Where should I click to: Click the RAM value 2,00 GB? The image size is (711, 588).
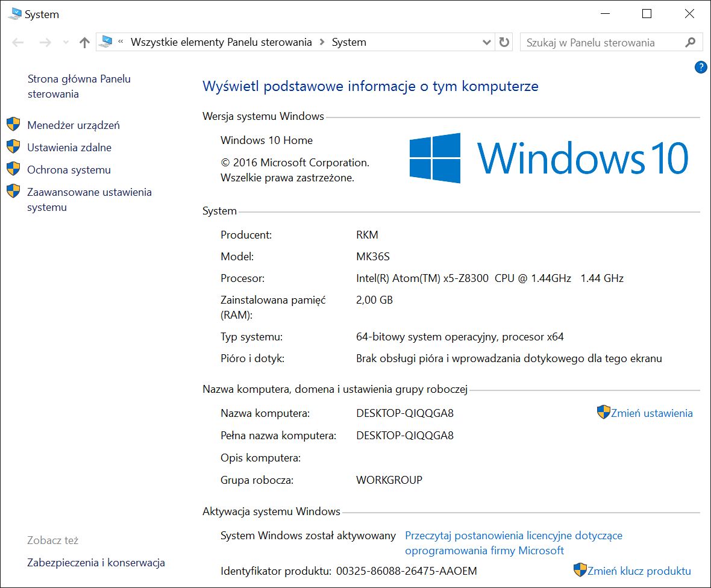pyautogui.click(x=374, y=299)
